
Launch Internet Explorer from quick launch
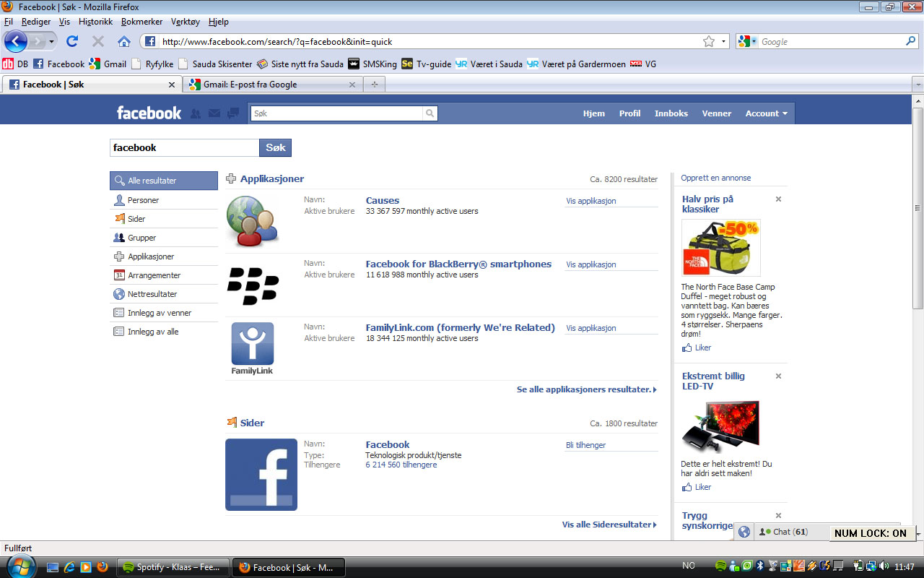[69, 567]
